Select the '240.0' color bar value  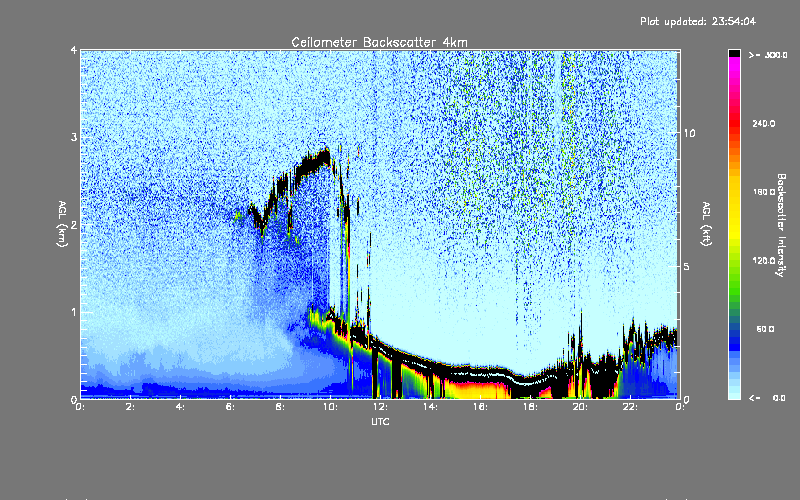coord(764,123)
